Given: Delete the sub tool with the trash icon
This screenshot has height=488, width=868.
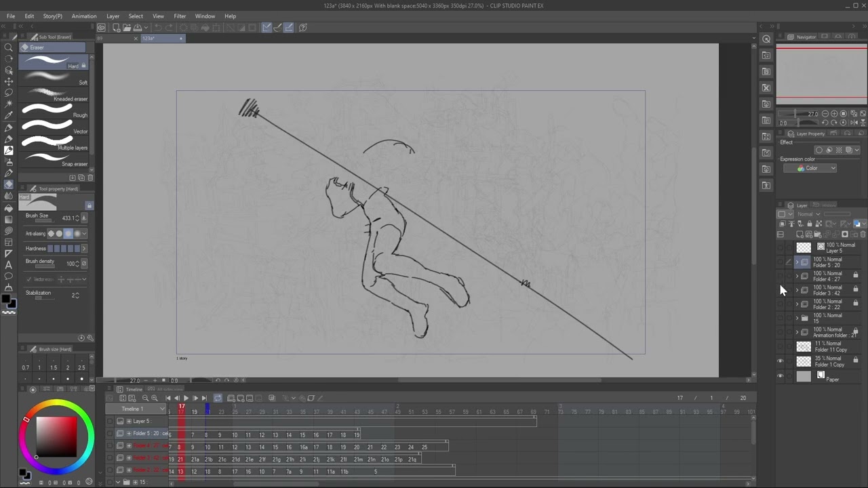Looking at the screenshot, I should click(90, 178).
